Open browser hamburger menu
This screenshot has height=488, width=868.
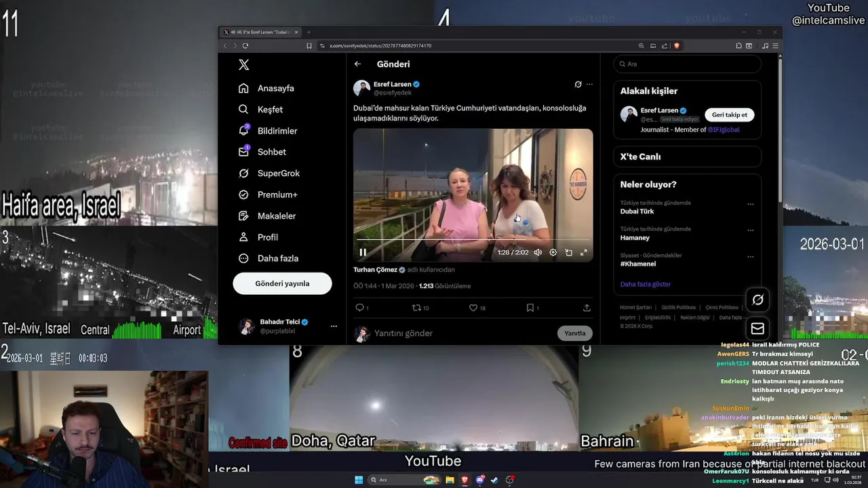coord(776,45)
